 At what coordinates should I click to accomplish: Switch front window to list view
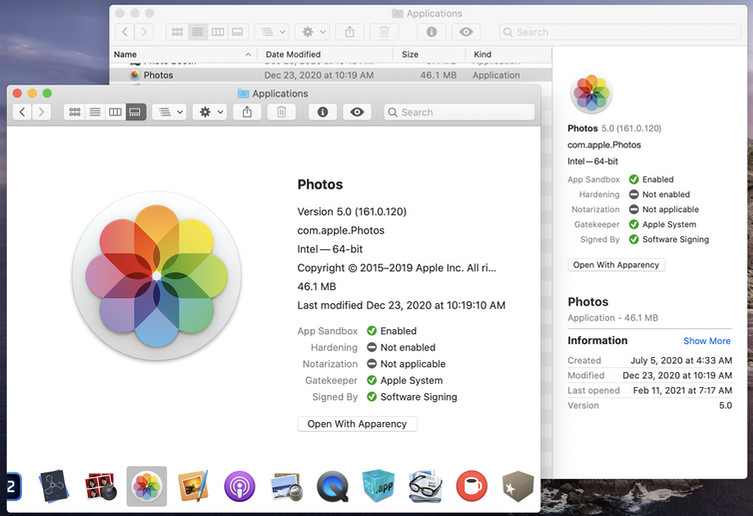(x=95, y=112)
